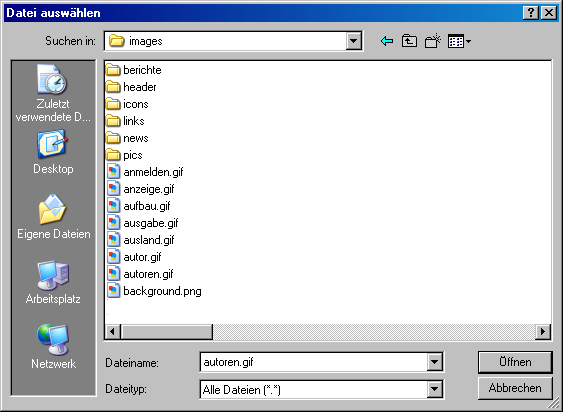Open the view menu icon
Image resolution: width=563 pixels, height=412 pixels.
(459, 41)
